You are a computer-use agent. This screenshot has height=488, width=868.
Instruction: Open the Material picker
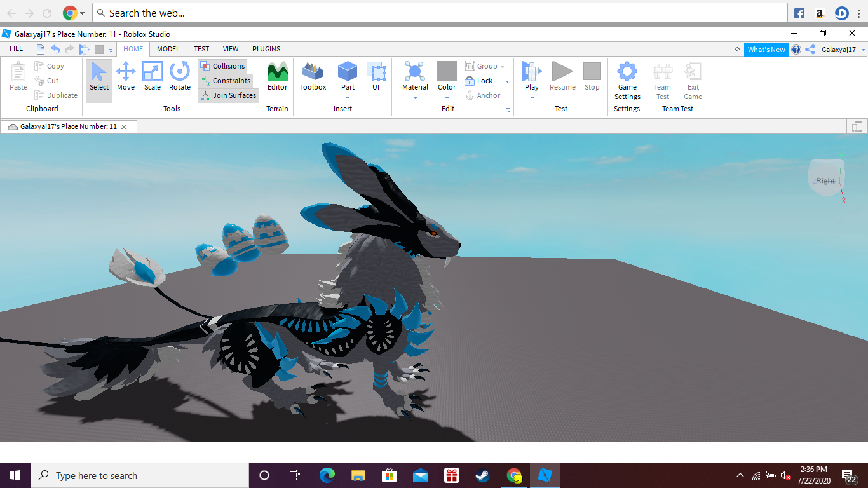coord(415,77)
